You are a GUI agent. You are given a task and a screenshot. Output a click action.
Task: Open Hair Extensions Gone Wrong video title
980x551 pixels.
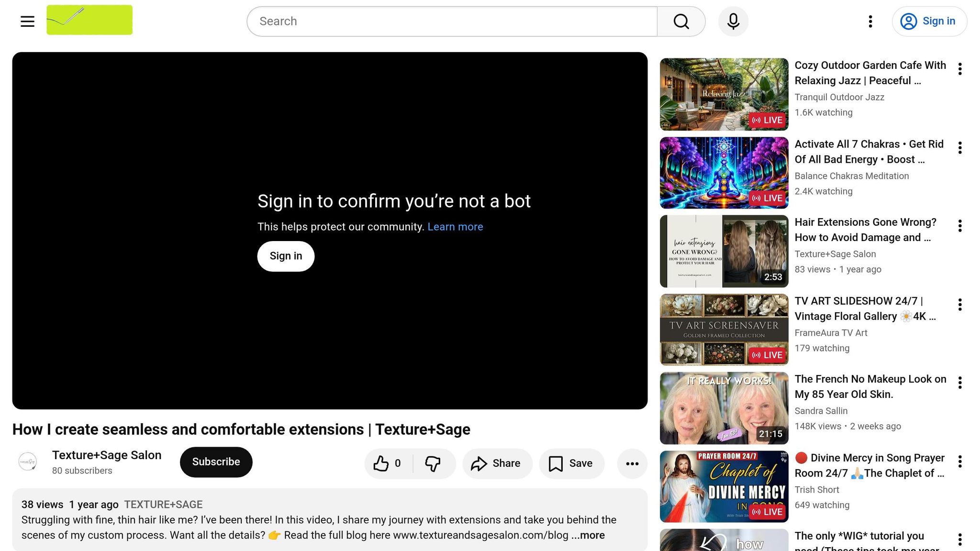(x=866, y=230)
